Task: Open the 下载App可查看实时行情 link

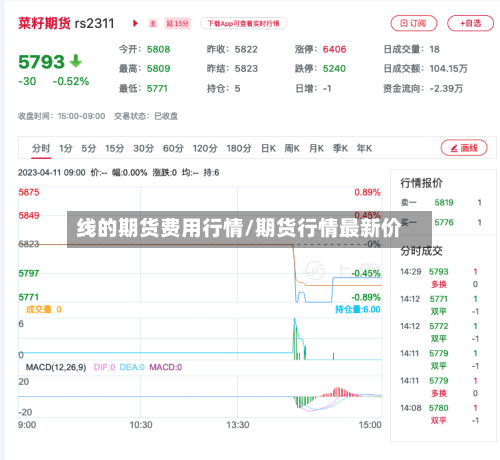Action: (243, 23)
